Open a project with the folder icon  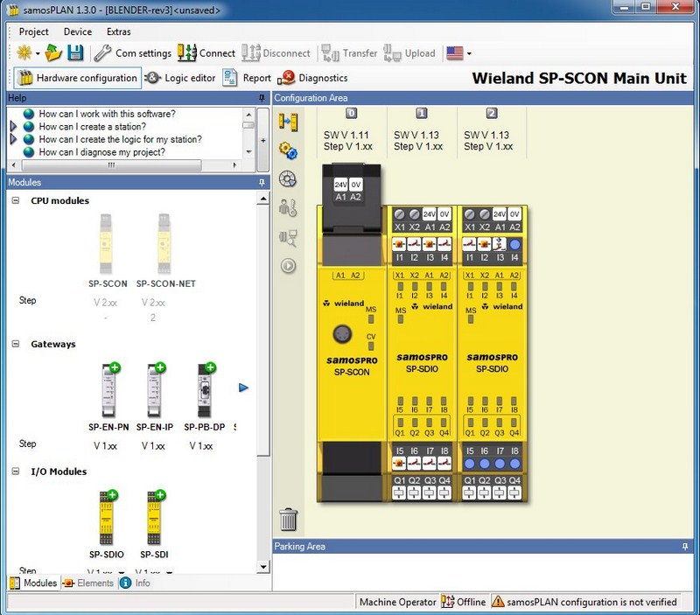point(53,52)
